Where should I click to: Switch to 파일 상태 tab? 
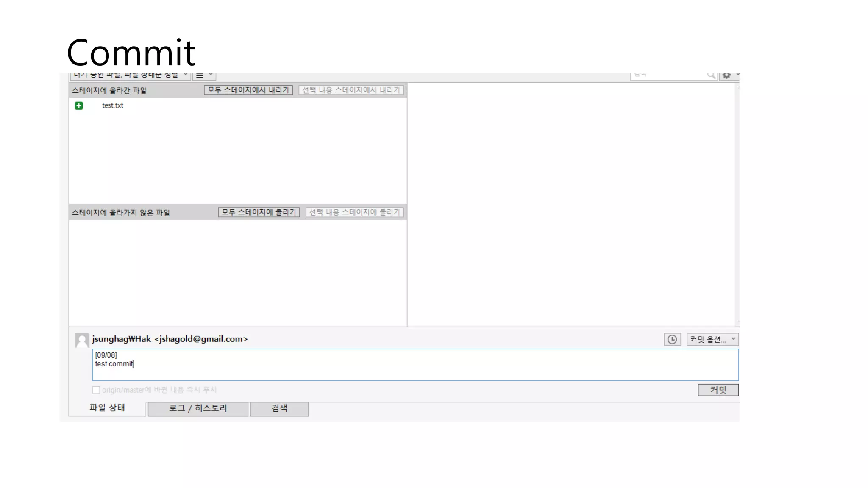107,408
